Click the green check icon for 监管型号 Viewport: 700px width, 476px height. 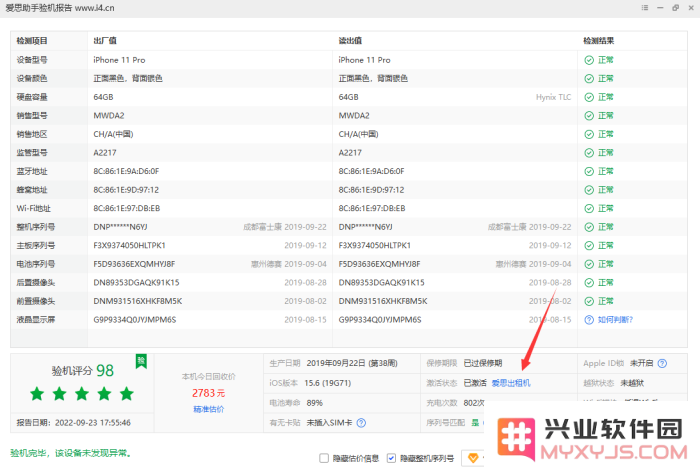(x=589, y=153)
